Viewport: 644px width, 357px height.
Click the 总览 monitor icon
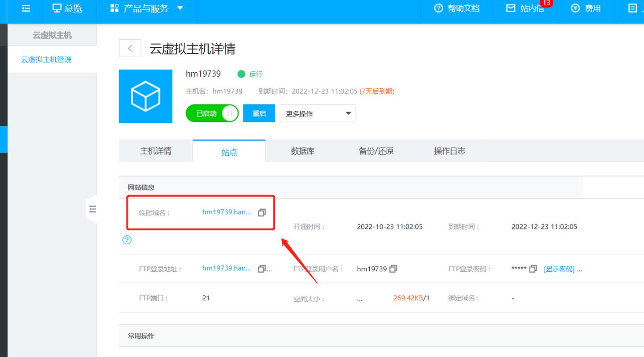(57, 8)
